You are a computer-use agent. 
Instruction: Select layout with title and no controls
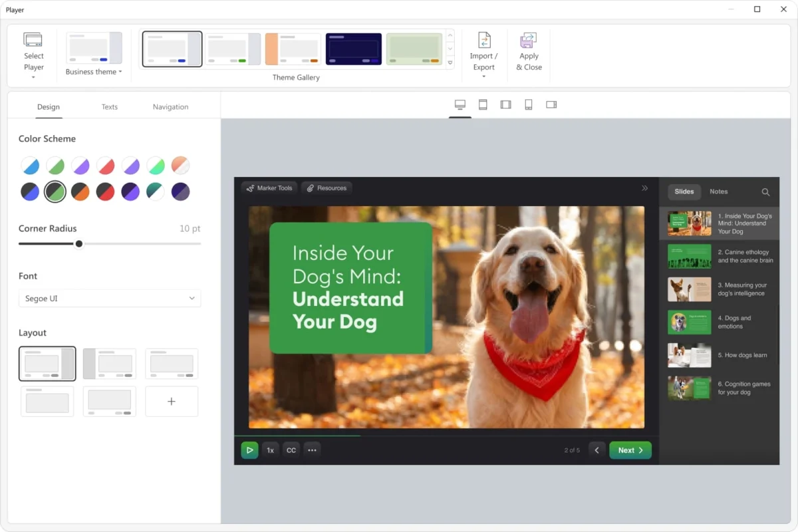click(47, 401)
